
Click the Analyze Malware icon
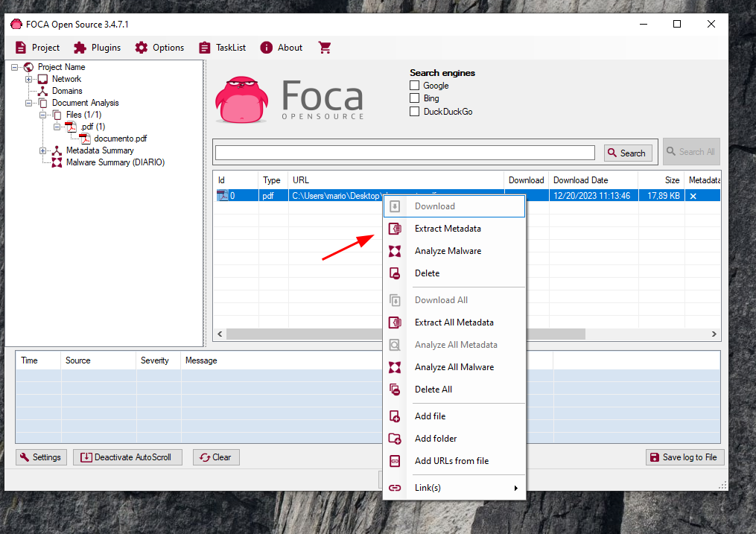395,250
